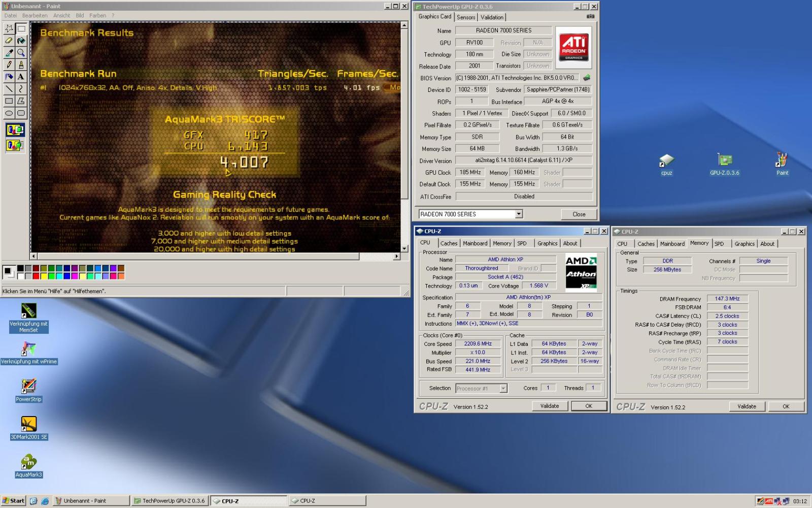The width and height of the screenshot is (812, 508).
Task: Choose the Ellipse shape tool
Action: (x=9, y=113)
